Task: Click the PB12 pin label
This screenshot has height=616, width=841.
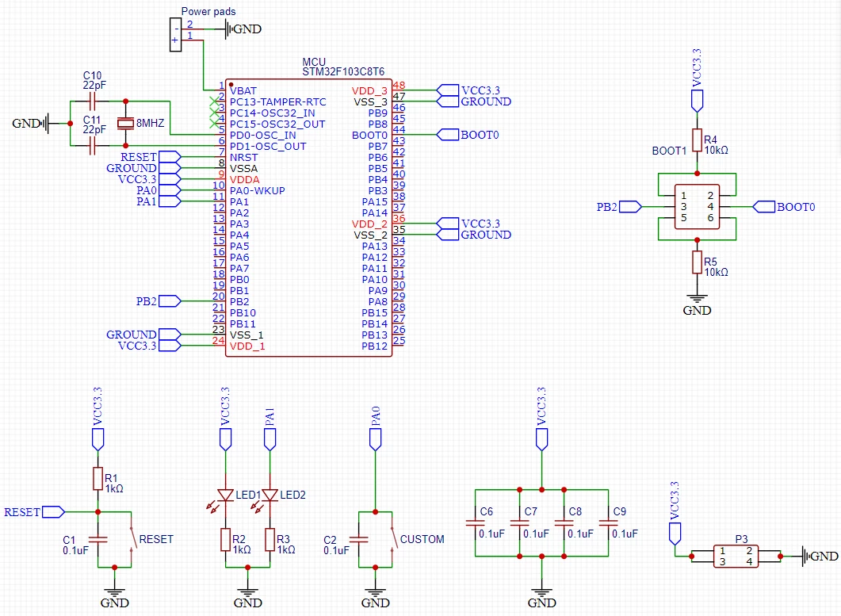Action: [374, 346]
